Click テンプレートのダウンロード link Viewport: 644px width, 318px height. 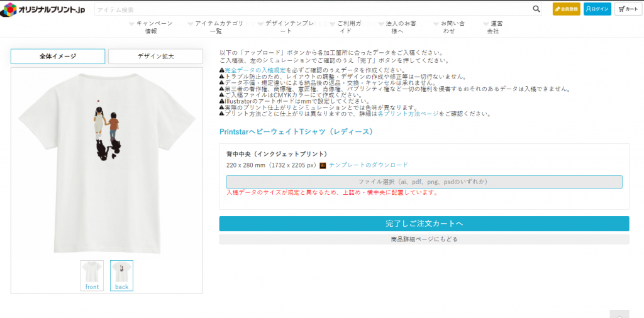click(x=369, y=165)
